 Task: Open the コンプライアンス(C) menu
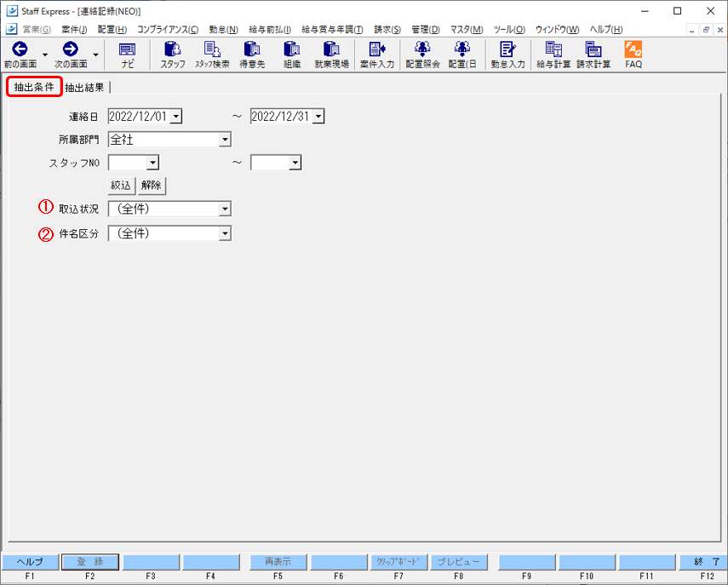pyautogui.click(x=168, y=29)
